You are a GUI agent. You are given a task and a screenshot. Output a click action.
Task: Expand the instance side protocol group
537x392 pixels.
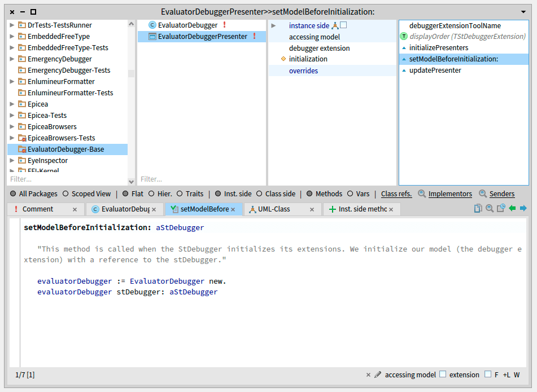pos(273,25)
